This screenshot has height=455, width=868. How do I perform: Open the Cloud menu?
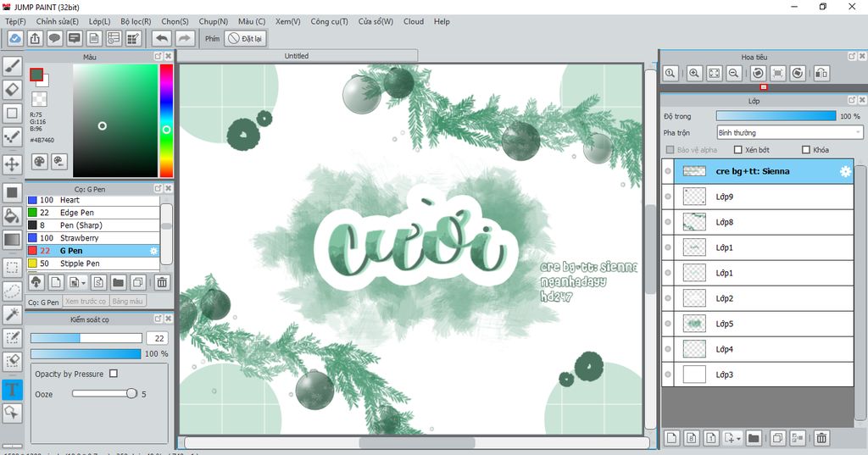[x=414, y=21]
